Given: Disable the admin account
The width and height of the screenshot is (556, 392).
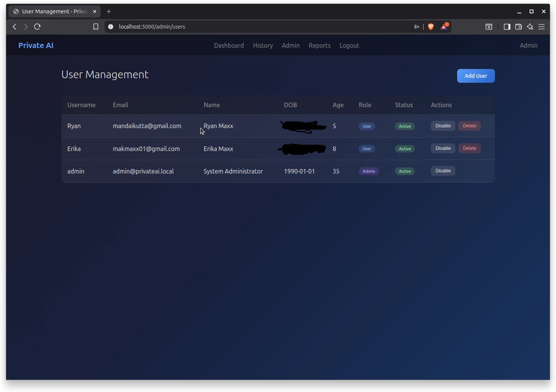Looking at the screenshot, I should [x=443, y=171].
